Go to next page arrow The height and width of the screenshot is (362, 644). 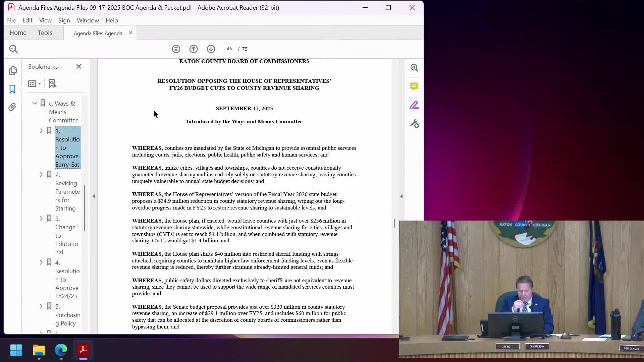[x=211, y=49]
